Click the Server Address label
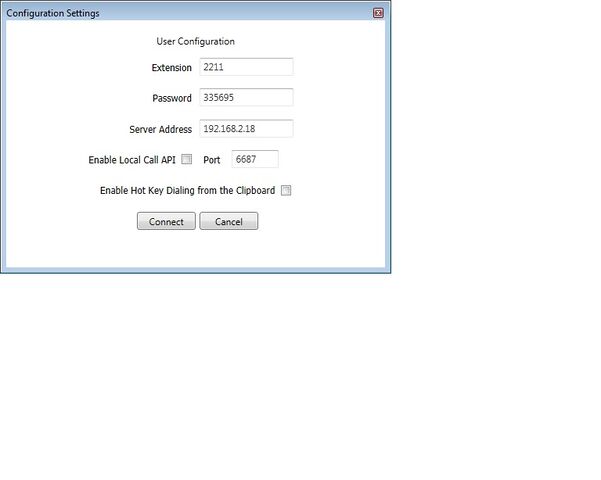 160,130
